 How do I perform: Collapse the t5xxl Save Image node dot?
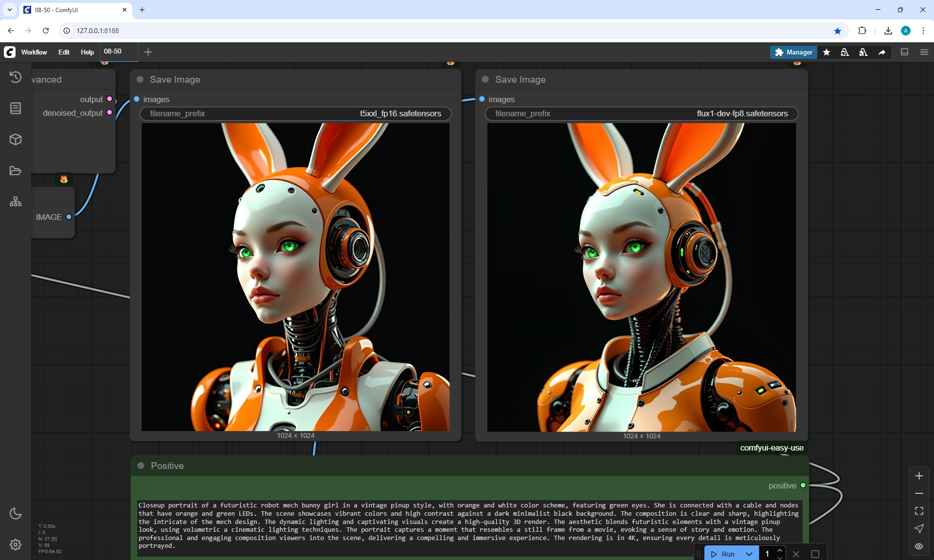(140, 79)
